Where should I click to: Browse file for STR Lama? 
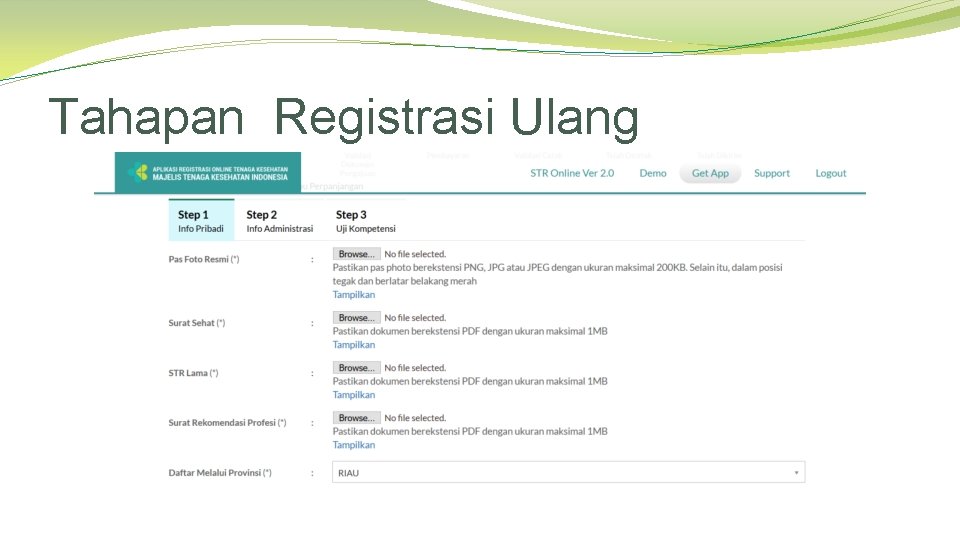click(x=356, y=367)
